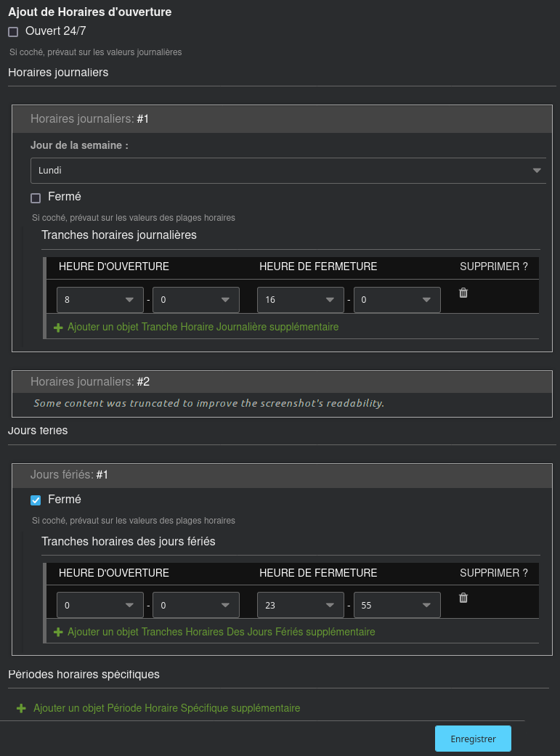560x756 pixels.
Task: Click the 'Tranches horaires journalières' heading
Action: tap(119, 235)
